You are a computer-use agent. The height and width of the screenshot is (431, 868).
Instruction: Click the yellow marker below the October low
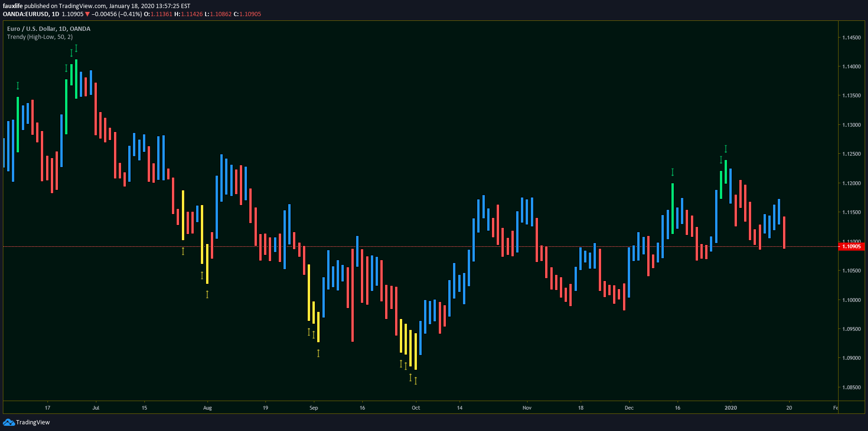pos(415,380)
